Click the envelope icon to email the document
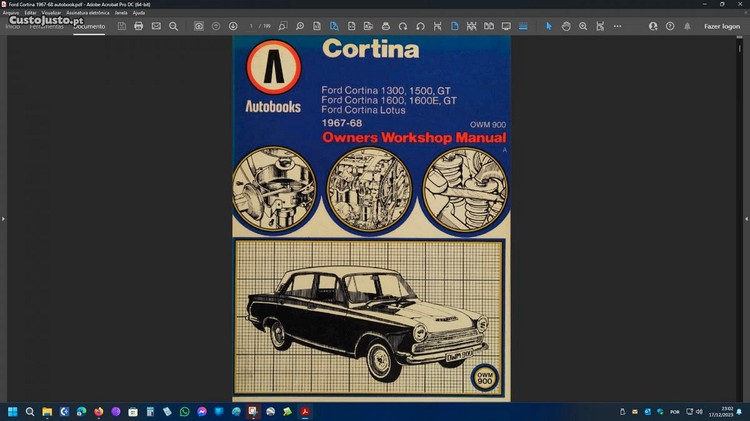750x421 pixels. (156, 26)
